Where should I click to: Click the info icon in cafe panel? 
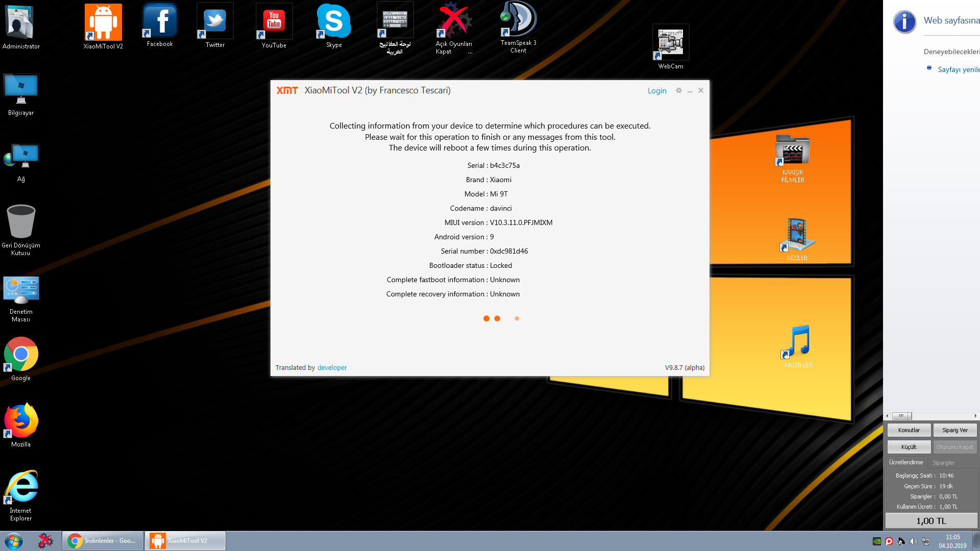point(904,22)
